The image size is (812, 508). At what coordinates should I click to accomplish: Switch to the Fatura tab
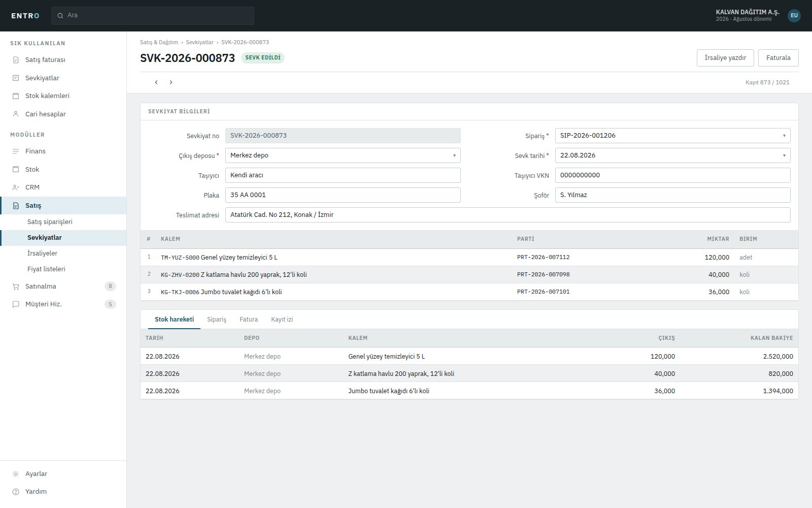point(249,320)
